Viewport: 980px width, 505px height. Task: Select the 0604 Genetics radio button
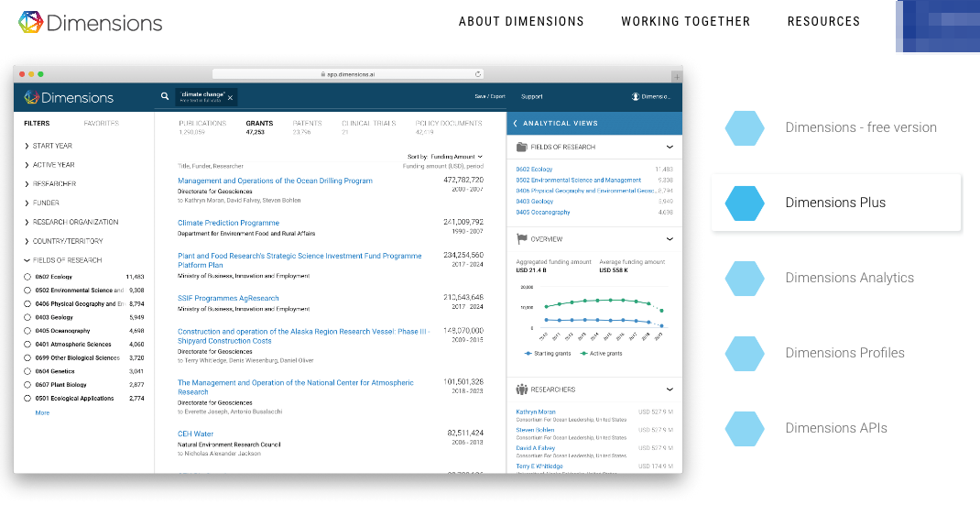[x=27, y=372]
